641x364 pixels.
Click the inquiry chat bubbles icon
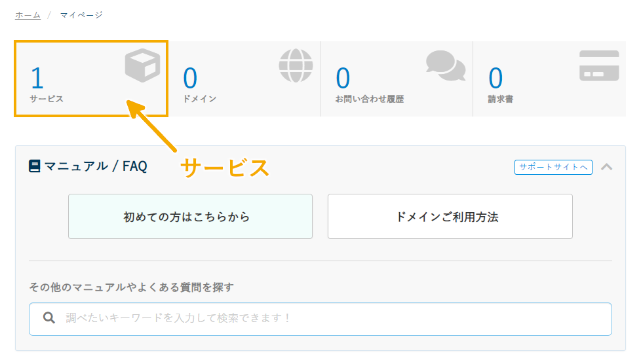point(446,65)
